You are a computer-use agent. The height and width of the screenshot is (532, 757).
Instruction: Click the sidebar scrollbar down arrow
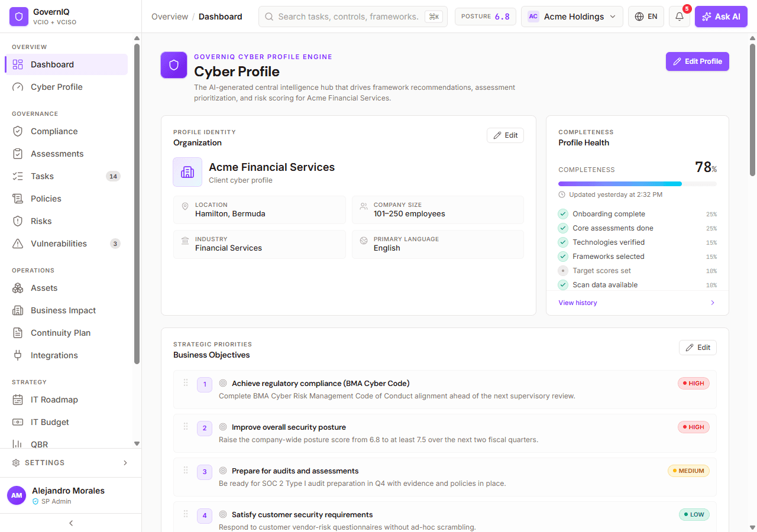(x=137, y=443)
